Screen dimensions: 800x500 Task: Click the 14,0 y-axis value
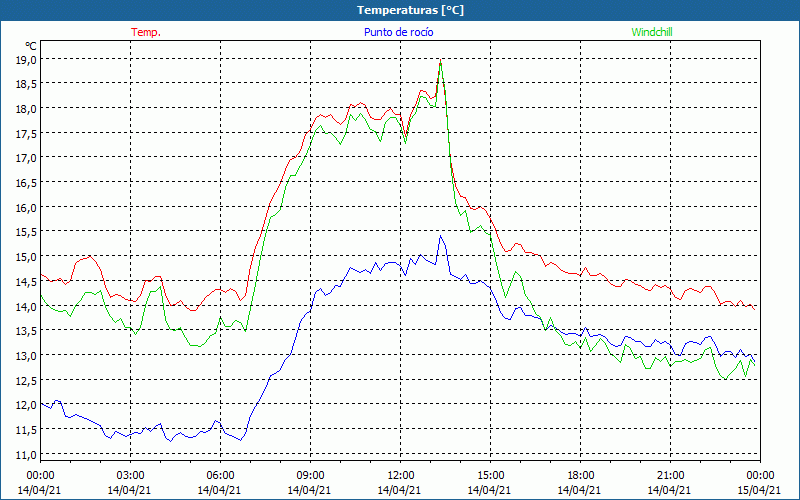pos(26,307)
